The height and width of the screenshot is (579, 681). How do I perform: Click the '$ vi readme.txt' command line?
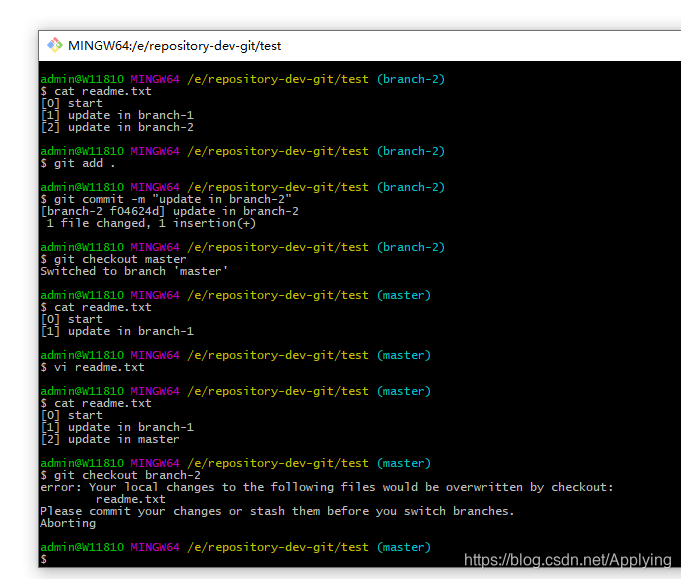click(92, 367)
